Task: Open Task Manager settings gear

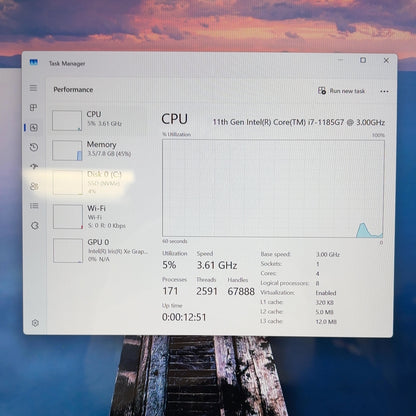Action: (35, 323)
